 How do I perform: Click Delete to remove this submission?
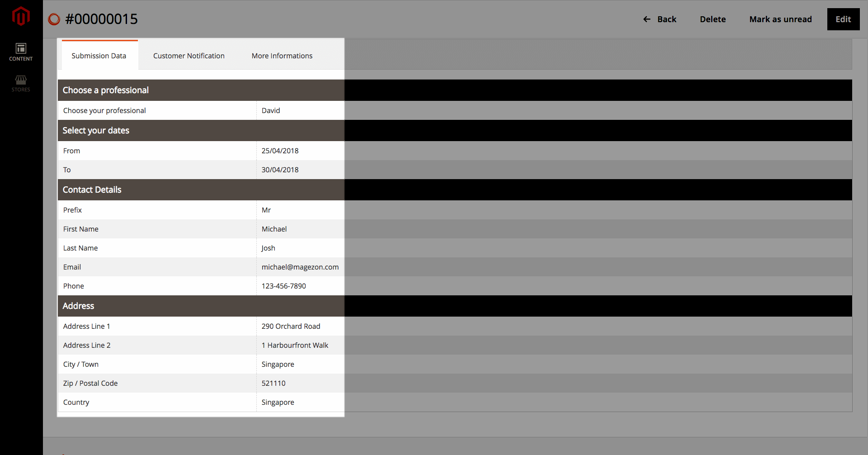[712, 19]
